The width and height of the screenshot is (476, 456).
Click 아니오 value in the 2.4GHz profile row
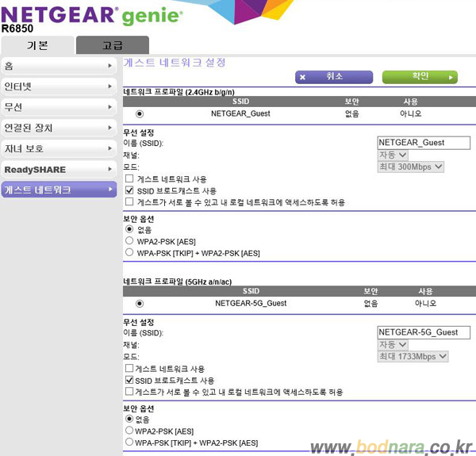[x=410, y=113]
